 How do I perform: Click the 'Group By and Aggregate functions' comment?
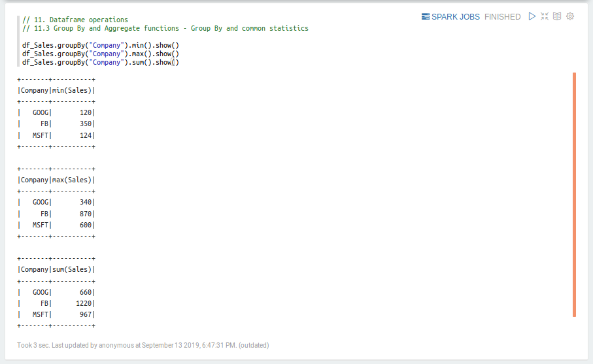click(165, 28)
